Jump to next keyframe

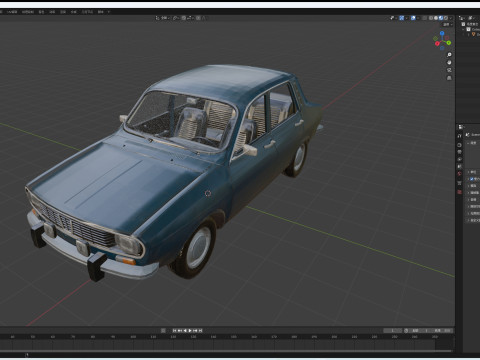(195, 331)
